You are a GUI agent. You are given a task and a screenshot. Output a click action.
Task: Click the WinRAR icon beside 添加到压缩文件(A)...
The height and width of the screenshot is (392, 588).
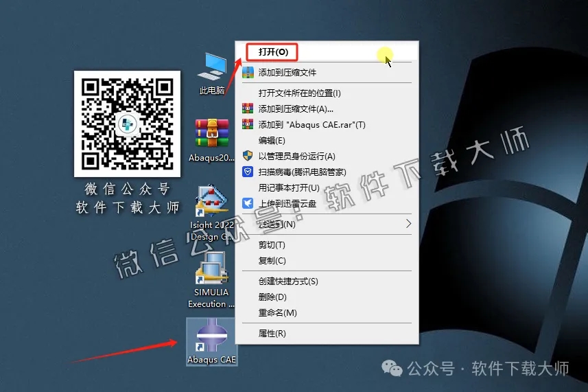coord(248,108)
